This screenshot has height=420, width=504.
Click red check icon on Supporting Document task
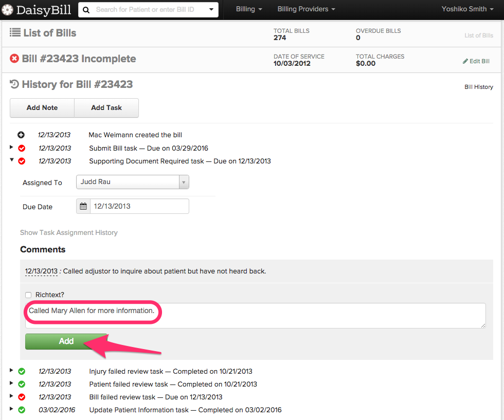coord(22,161)
